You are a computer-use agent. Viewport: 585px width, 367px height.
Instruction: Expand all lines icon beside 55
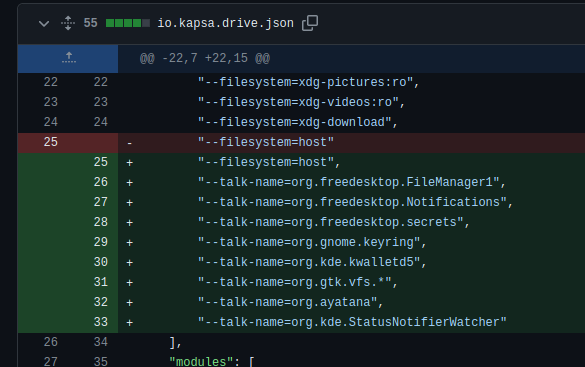coord(68,23)
